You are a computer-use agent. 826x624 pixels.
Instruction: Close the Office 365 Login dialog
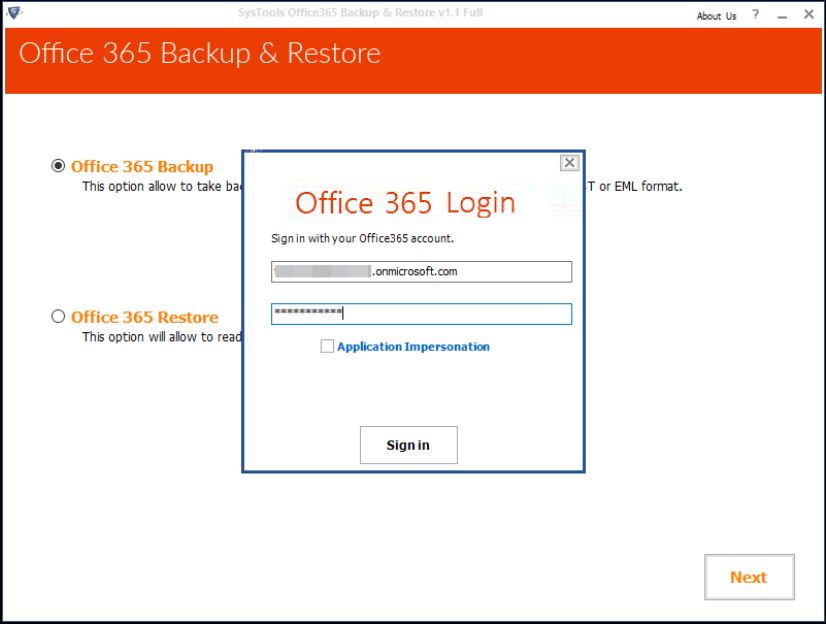click(x=569, y=163)
